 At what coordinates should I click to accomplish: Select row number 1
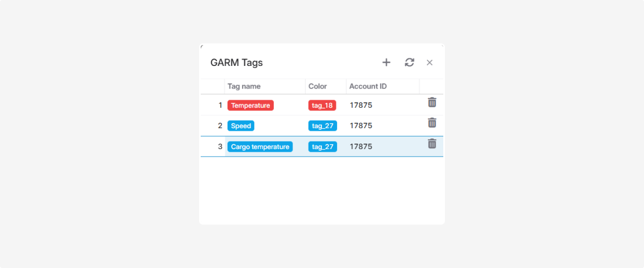(x=220, y=106)
